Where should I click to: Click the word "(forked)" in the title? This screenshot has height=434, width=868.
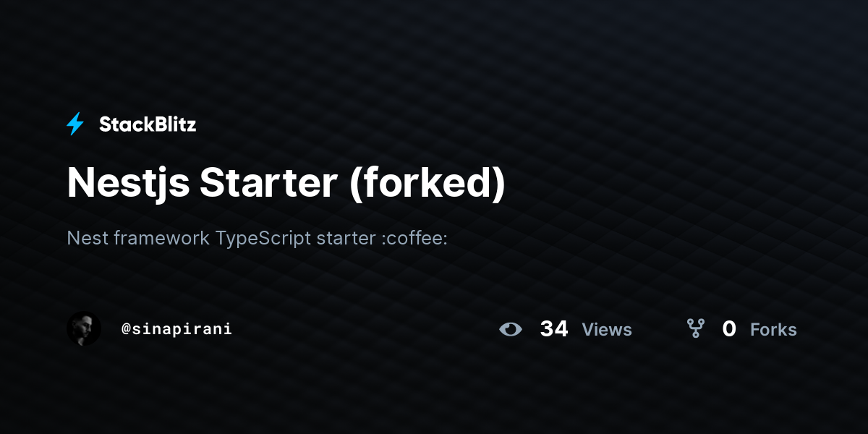(427, 183)
